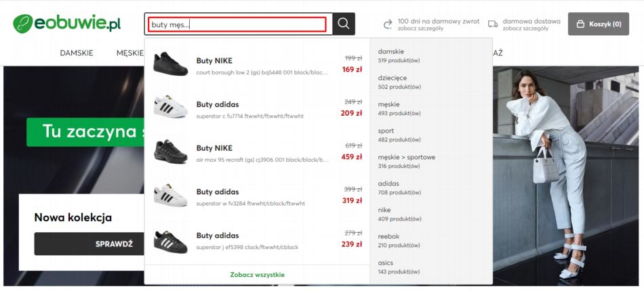Click the free return arrow icon
Image resolution: width=644 pixels, height=291 pixels.
pos(388,24)
